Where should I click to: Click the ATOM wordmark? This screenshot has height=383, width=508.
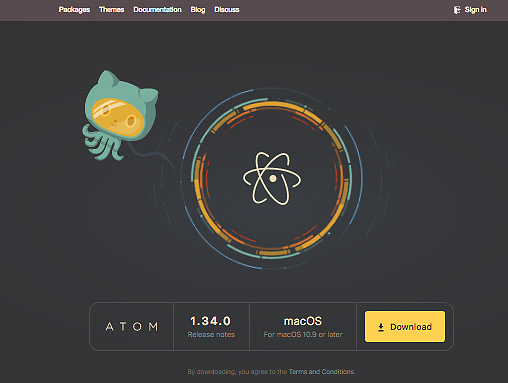pyautogui.click(x=132, y=326)
